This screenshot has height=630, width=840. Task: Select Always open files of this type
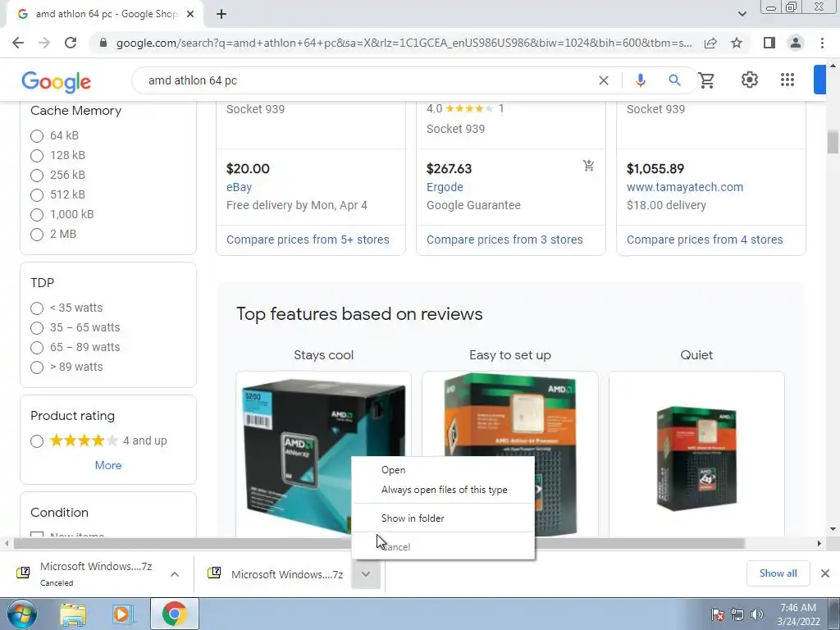(x=443, y=490)
